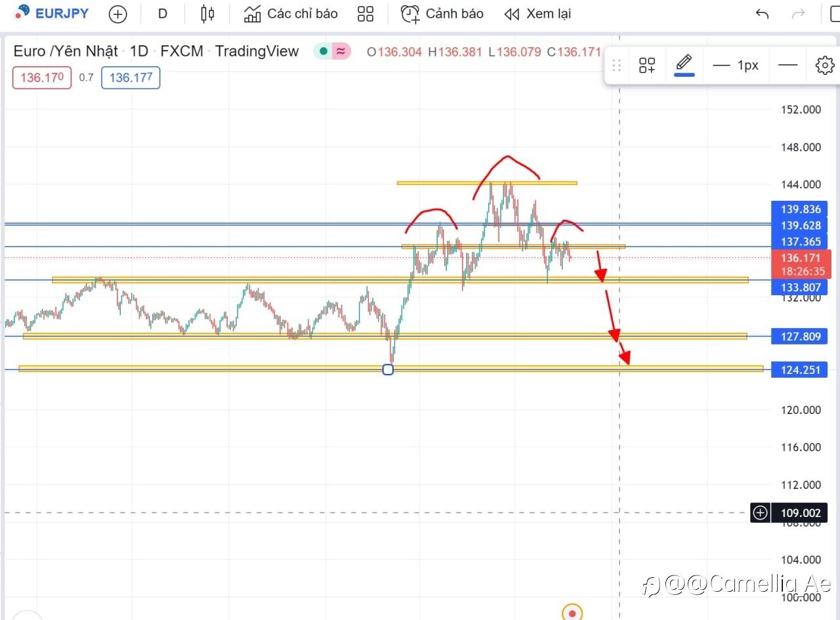Grab the drawing toolbar drag handle

point(616,65)
